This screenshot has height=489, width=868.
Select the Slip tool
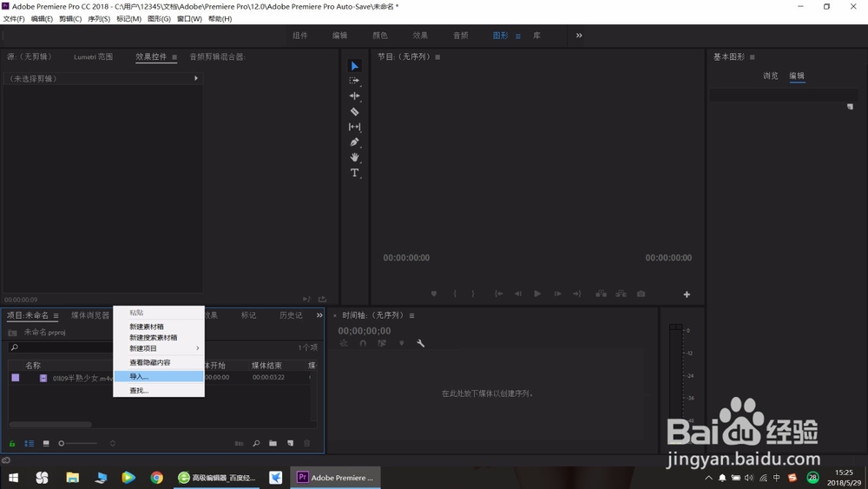[354, 127]
